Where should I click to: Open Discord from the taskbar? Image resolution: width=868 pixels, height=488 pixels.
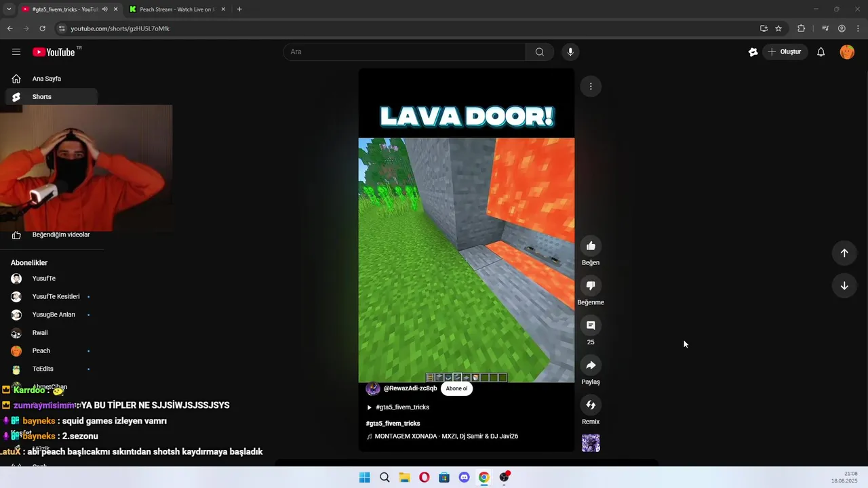(x=464, y=478)
